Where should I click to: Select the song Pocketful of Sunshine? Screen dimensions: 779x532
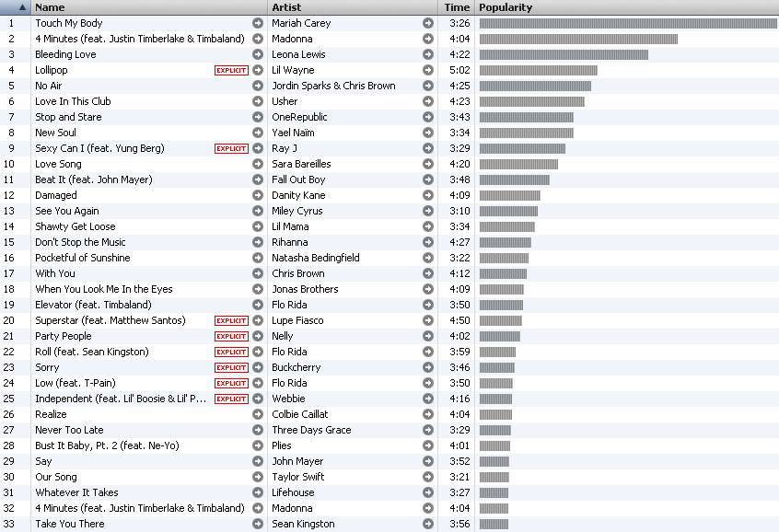[x=83, y=258]
